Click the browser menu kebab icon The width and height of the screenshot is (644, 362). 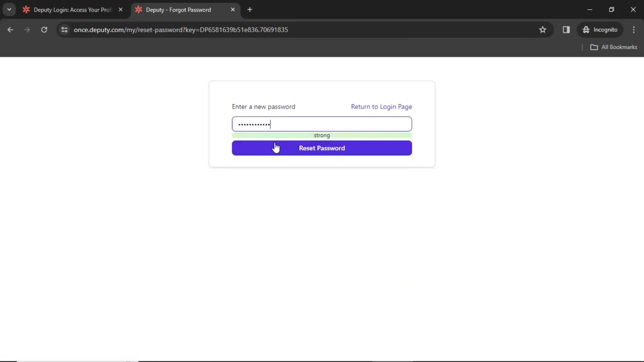coord(634,29)
